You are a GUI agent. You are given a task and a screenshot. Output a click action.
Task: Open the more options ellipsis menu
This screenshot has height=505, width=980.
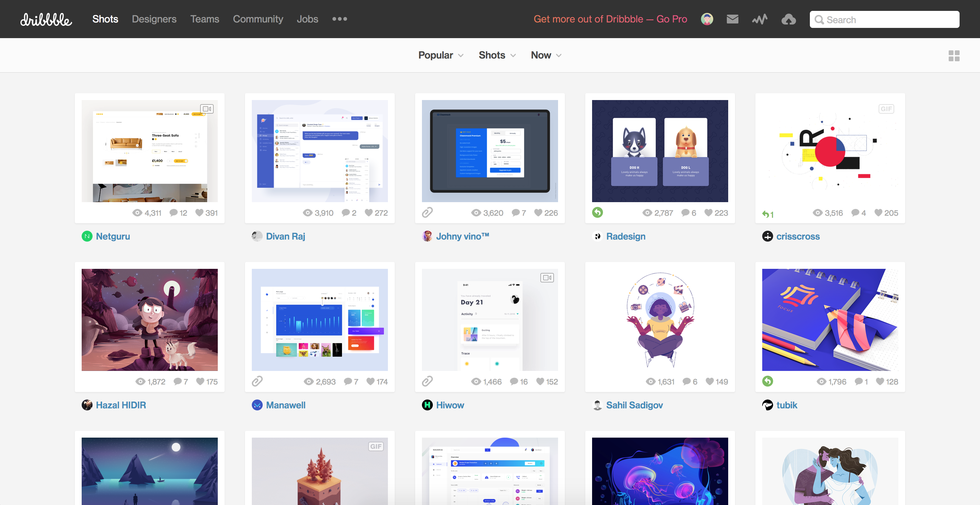point(339,19)
